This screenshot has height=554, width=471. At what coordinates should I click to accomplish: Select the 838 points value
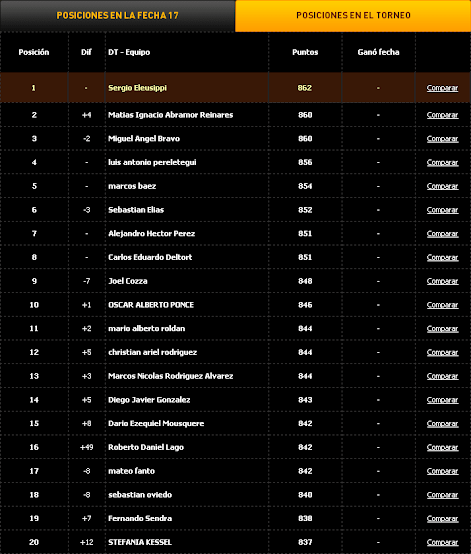point(305,518)
